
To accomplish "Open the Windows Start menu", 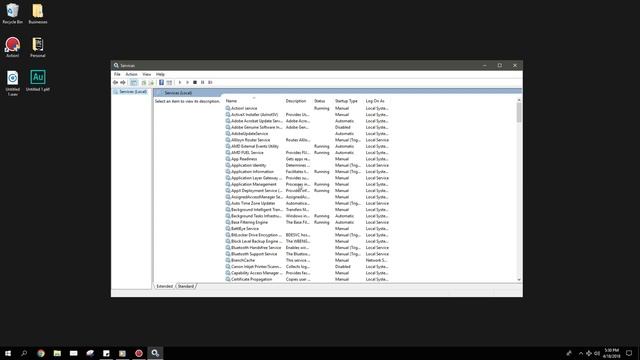I will click(x=8, y=353).
